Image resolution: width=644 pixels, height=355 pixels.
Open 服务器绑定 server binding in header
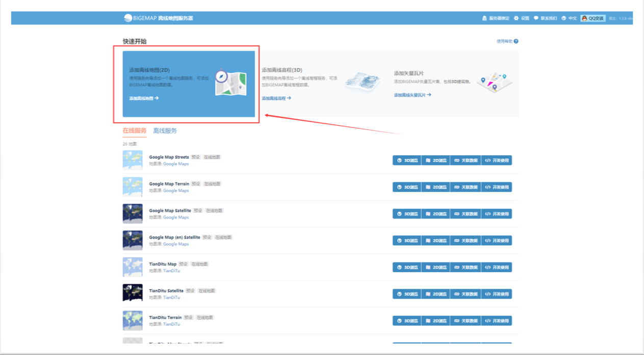pos(496,18)
